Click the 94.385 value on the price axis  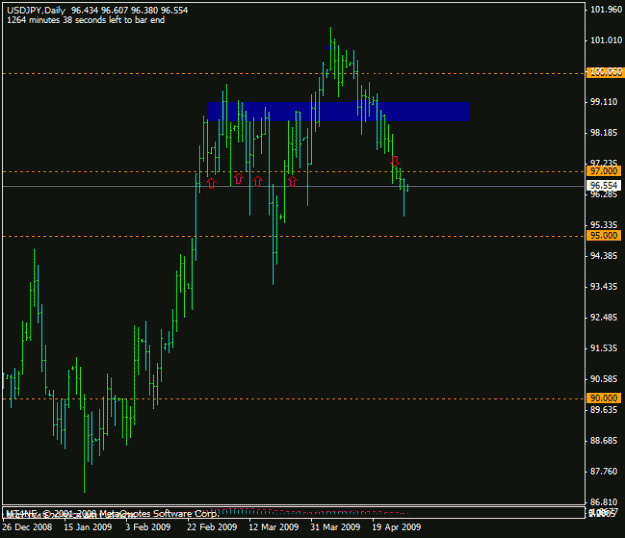603,256
